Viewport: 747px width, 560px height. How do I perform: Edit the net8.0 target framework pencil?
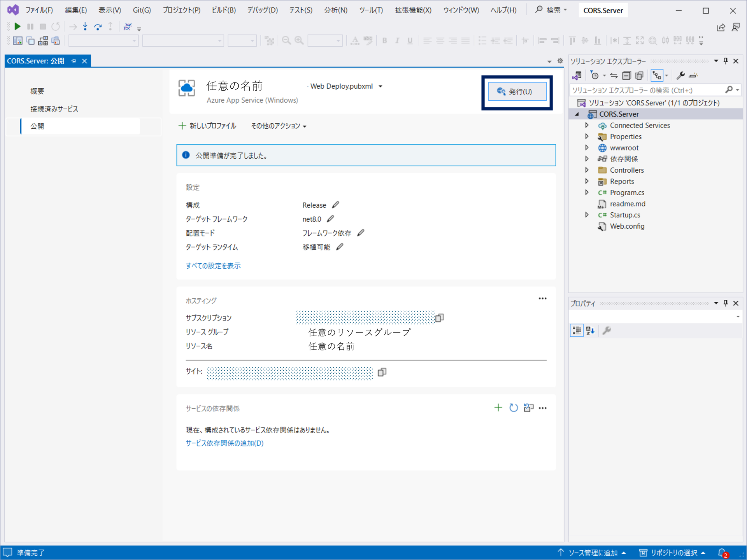(x=330, y=219)
